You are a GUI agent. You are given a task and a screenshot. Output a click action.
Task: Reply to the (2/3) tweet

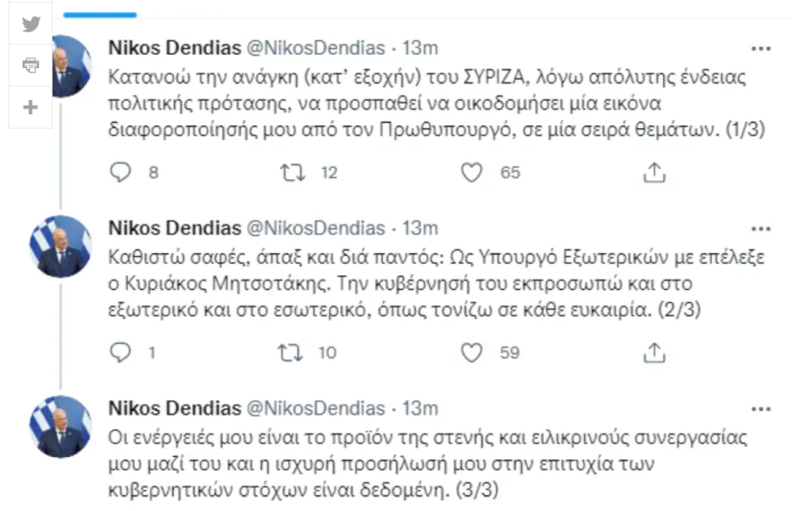click(119, 352)
